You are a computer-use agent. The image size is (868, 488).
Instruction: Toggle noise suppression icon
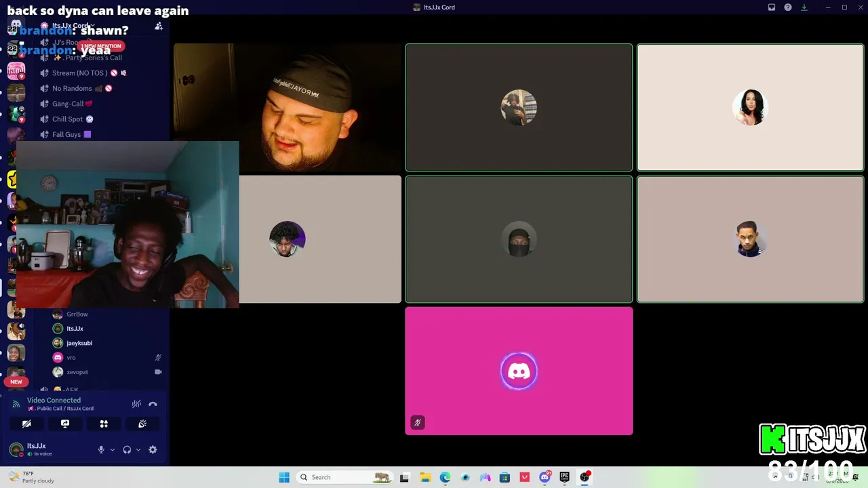pos(136,404)
